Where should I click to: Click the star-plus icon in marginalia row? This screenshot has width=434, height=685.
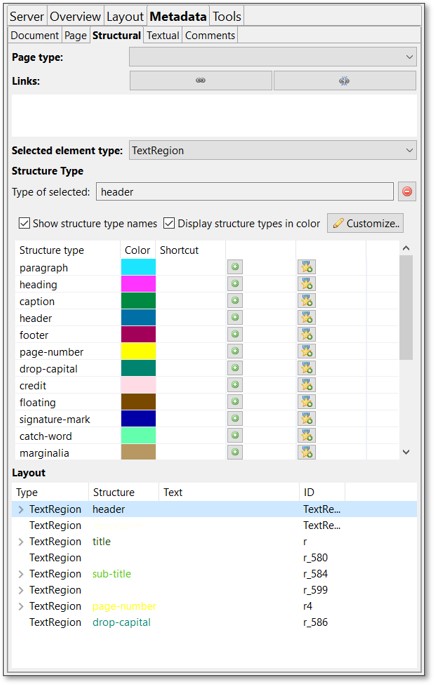(306, 452)
